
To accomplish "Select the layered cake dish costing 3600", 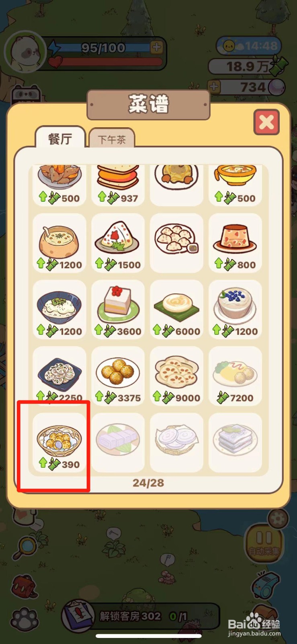I will point(118,309).
